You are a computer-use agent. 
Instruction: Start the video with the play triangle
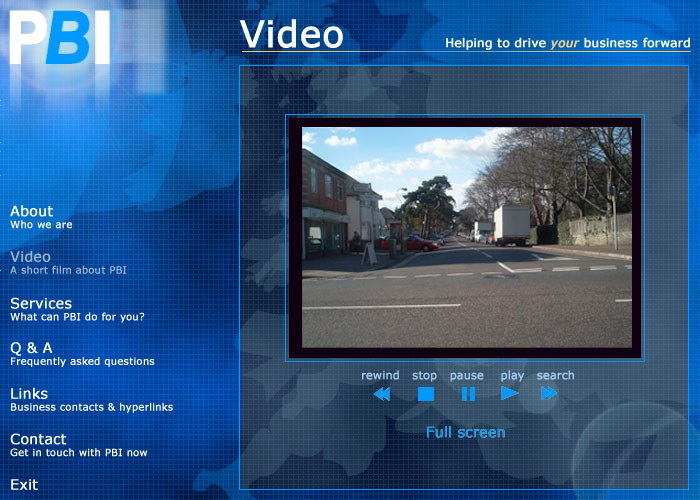[x=510, y=393]
